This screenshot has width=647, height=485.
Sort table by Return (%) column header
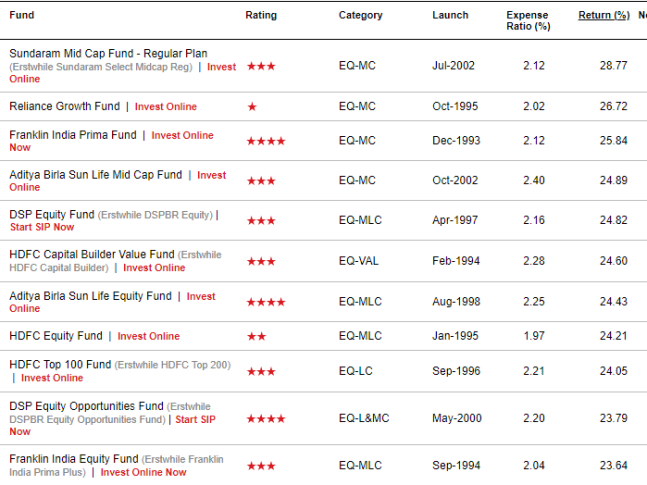(x=604, y=15)
